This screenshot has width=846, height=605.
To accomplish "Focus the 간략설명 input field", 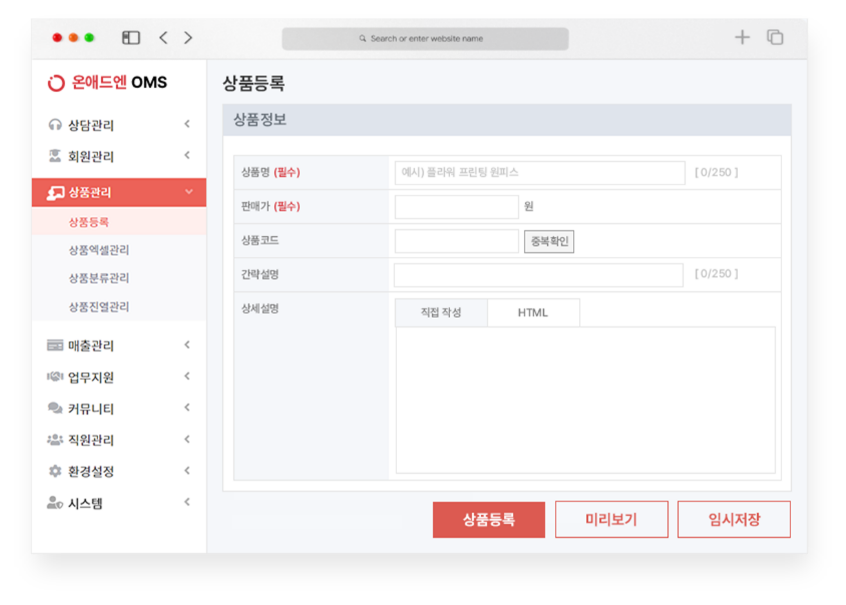I will (x=538, y=275).
